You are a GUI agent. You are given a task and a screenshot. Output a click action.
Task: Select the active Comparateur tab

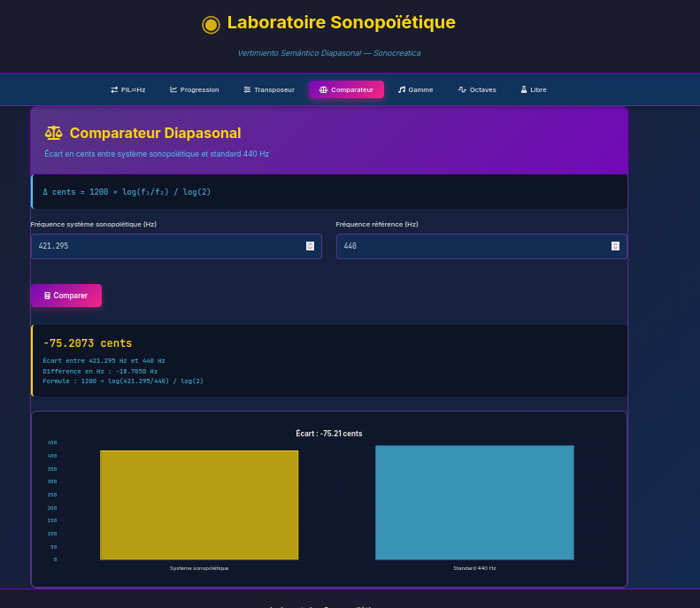point(346,89)
